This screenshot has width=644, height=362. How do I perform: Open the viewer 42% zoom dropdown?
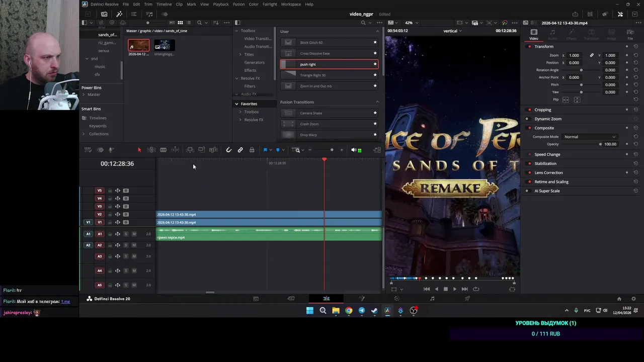[x=411, y=23]
